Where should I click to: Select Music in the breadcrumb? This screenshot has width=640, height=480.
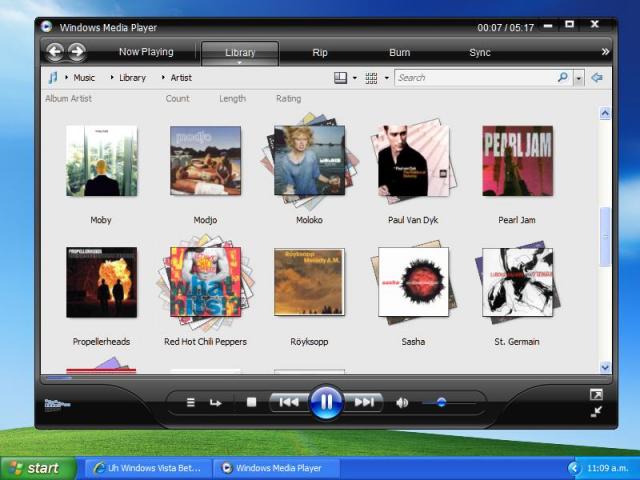[x=84, y=78]
